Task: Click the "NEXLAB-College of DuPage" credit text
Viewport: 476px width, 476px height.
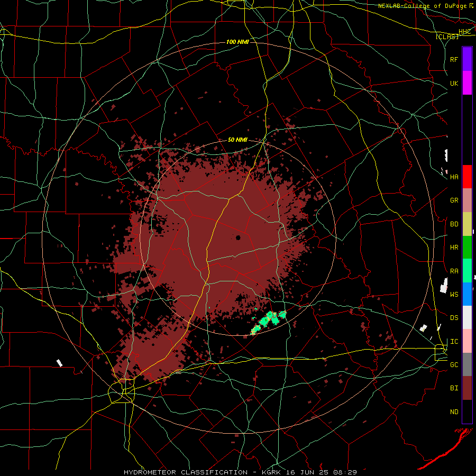Action: [423, 6]
